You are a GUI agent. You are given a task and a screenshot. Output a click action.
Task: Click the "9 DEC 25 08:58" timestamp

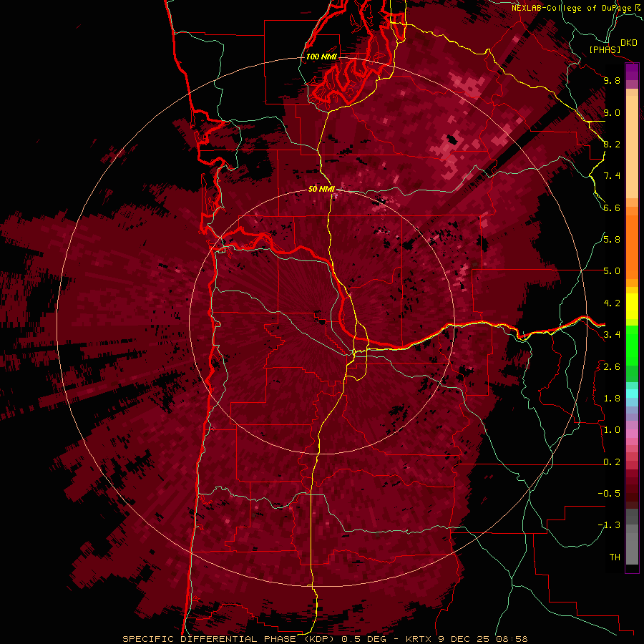[482, 639]
